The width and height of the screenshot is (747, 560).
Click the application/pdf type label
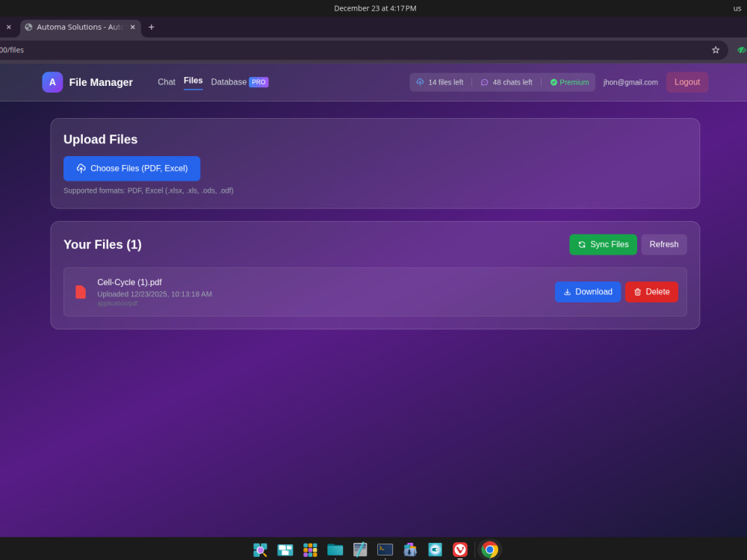(x=117, y=303)
